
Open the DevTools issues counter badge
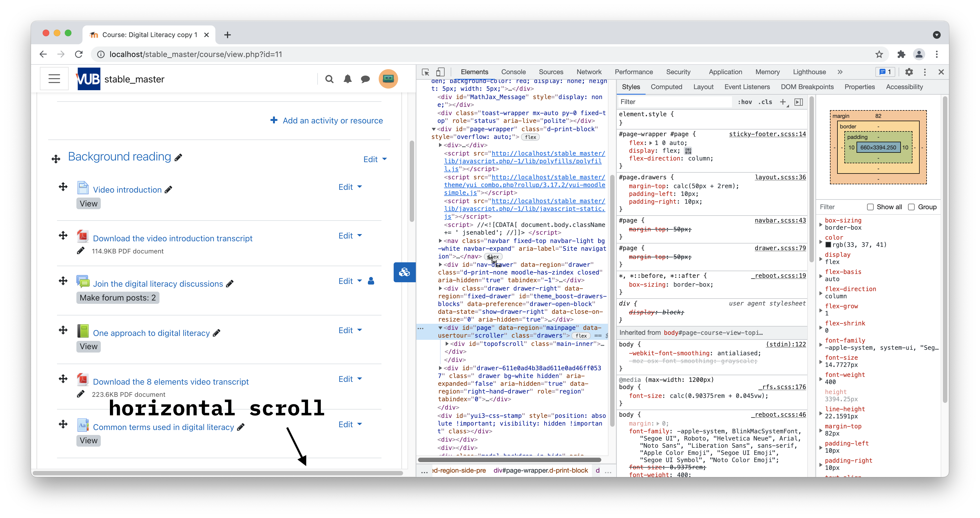[885, 72]
